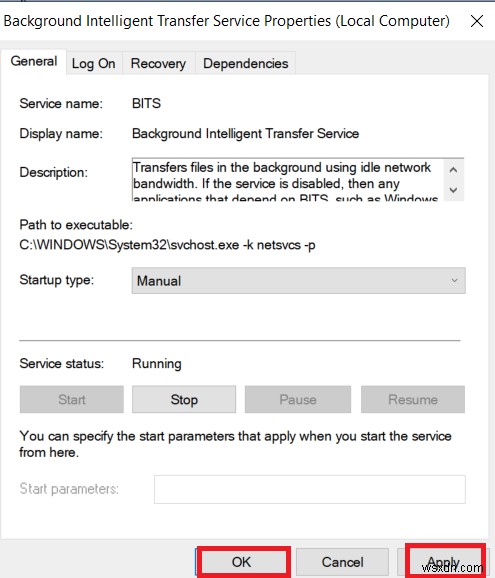Click the Resume service button
This screenshot has width=495, height=578.
(413, 400)
